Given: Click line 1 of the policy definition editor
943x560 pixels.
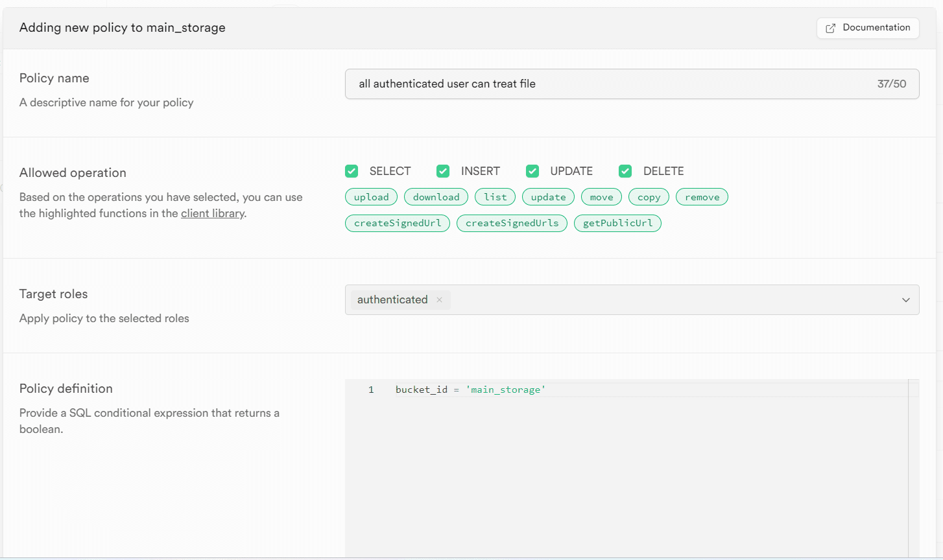Looking at the screenshot, I should (x=584, y=390).
